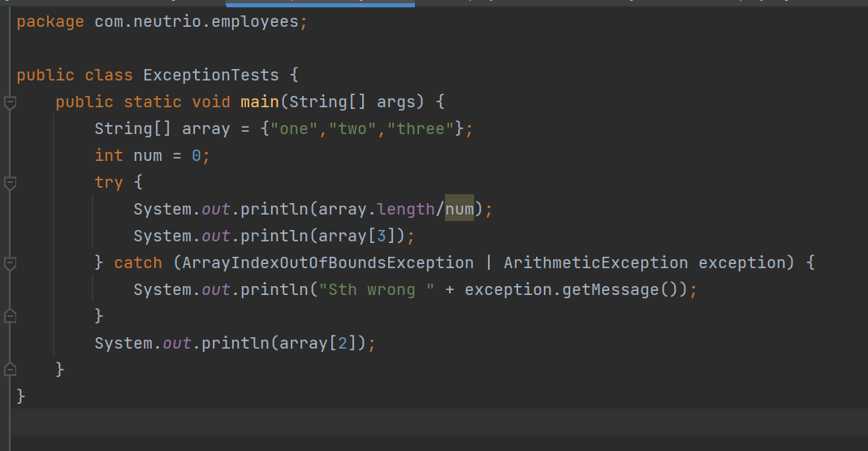This screenshot has height=451, width=868.
Task: Click 'exception' parameter in catch clause
Action: 742,262
